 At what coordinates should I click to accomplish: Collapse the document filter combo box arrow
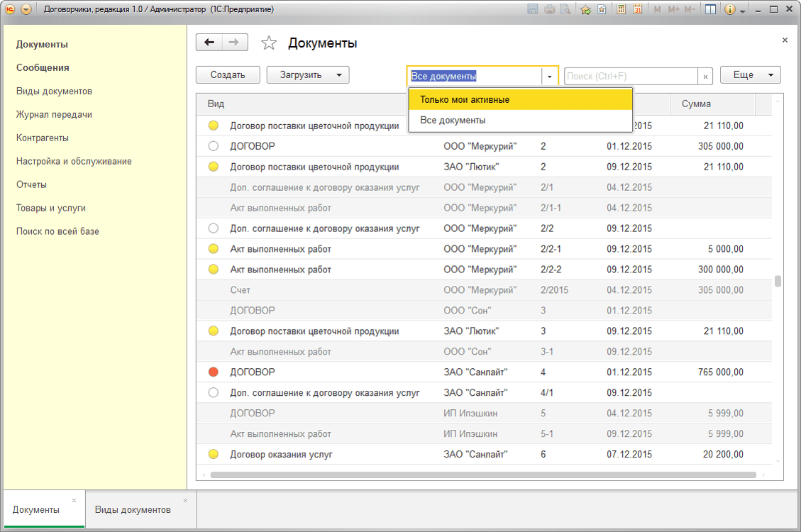pos(550,76)
